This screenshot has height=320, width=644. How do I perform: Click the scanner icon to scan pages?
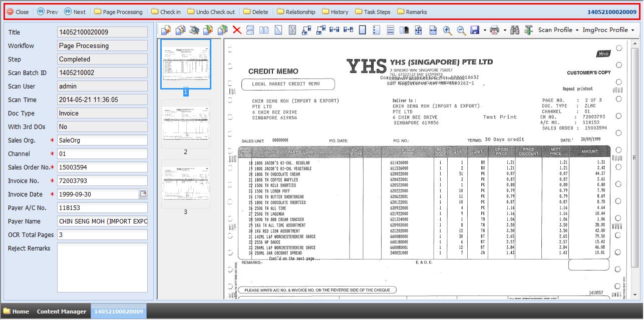(x=195, y=30)
